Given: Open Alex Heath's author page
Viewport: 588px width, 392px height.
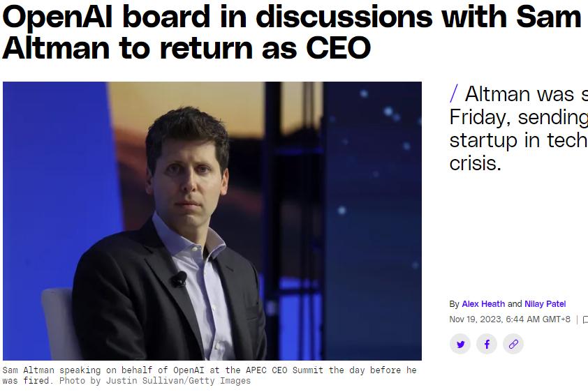Looking at the screenshot, I should point(483,304).
